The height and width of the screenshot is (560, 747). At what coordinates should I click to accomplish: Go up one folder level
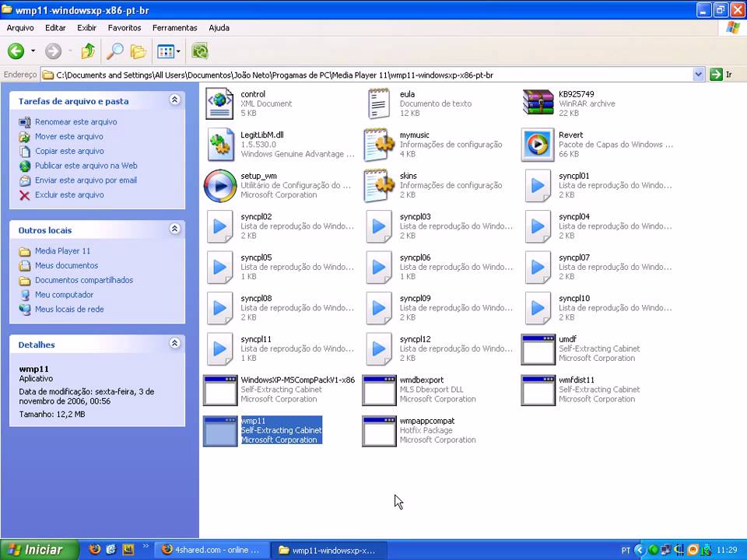(88, 51)
